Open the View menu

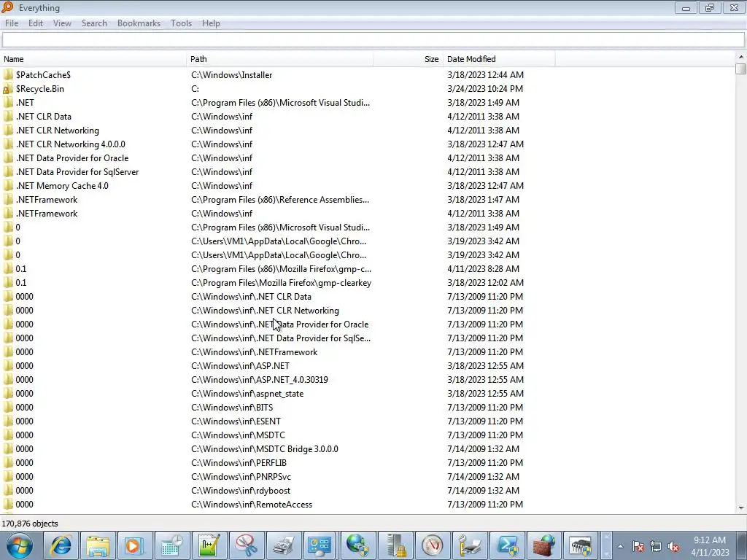[x=62, y=23]
